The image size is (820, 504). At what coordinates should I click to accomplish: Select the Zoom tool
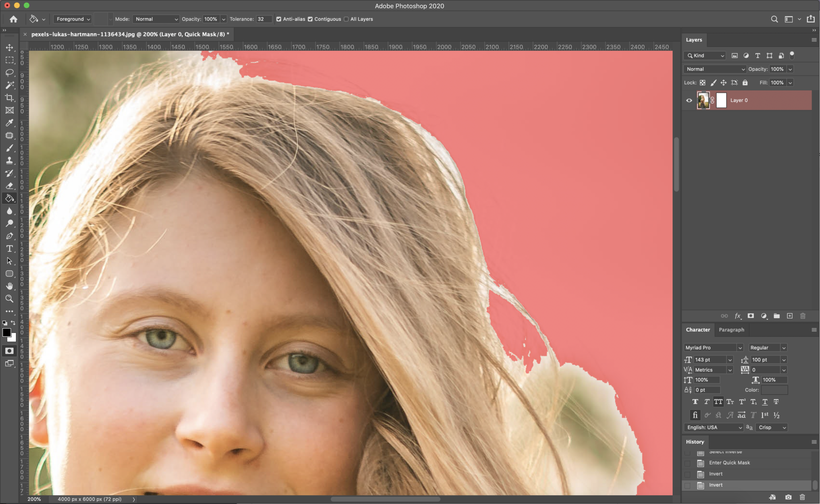point(9,298)
